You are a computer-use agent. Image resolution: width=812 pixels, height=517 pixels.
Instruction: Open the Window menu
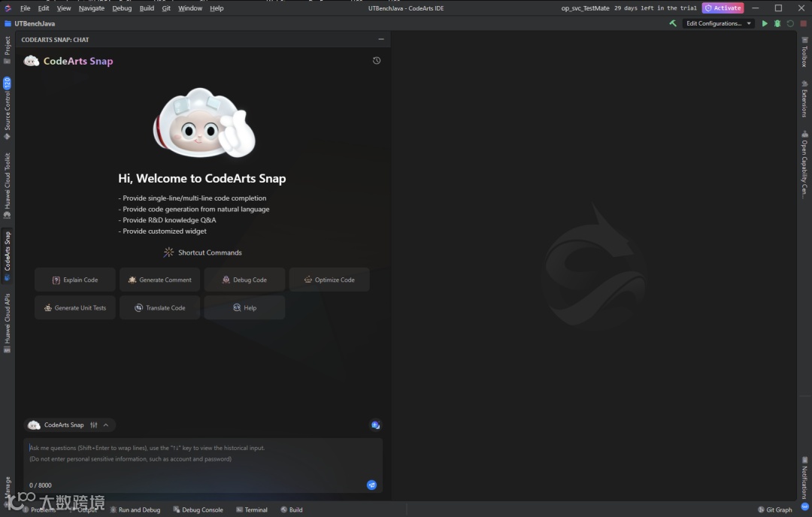coord(190,8)
